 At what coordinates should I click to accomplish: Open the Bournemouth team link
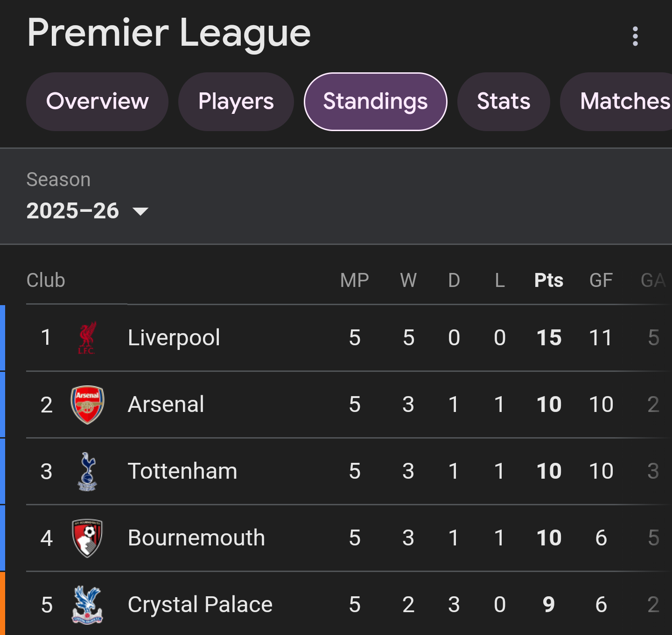[196, 538]
